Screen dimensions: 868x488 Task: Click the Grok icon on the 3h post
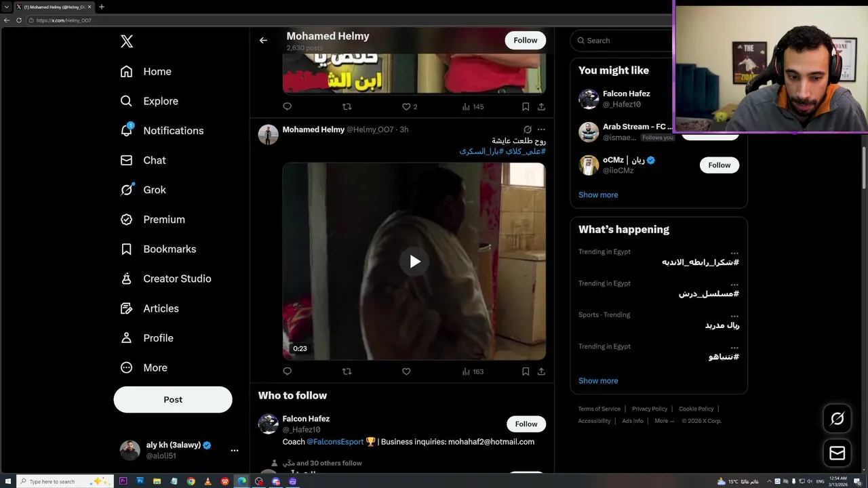tap(528, 129)
